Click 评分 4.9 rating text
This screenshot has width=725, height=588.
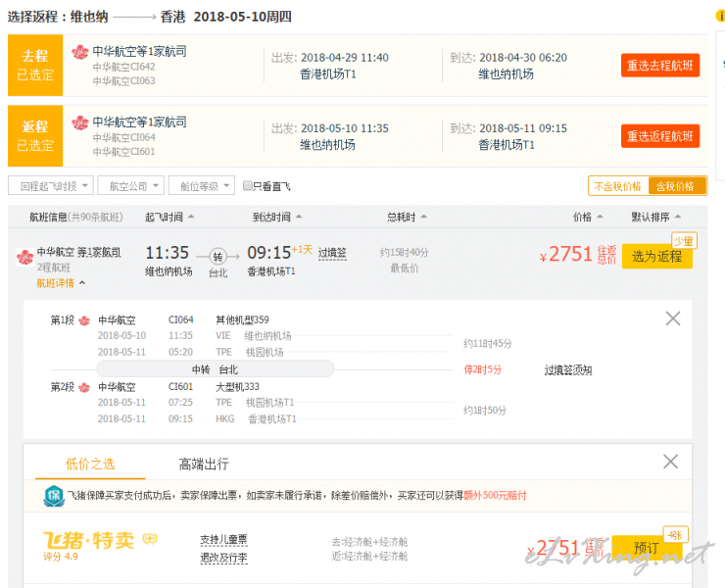tap(61, 557)
